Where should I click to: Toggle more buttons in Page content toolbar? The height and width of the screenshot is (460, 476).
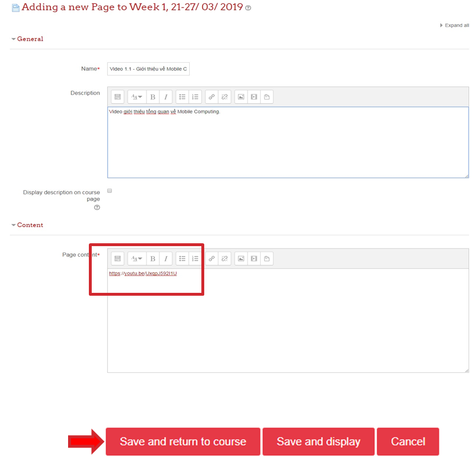(x=117, y=259)
